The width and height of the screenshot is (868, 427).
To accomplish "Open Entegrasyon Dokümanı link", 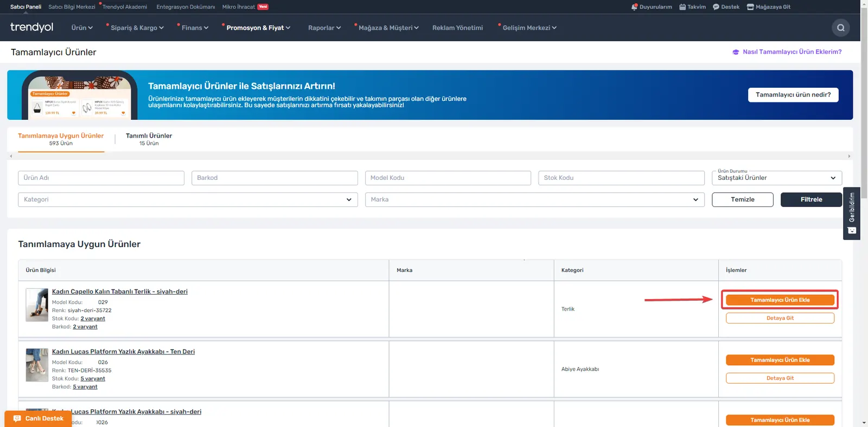I will click(x=186, y=7).
